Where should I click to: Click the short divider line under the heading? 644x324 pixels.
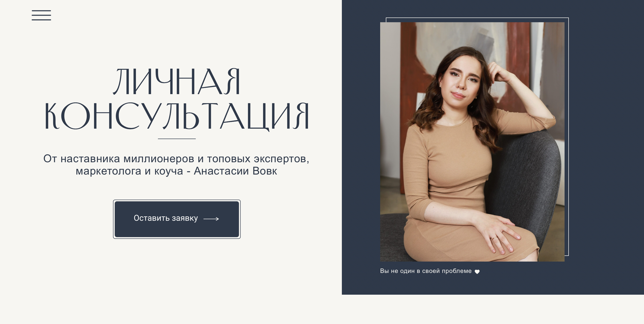(x=177, y=139)
